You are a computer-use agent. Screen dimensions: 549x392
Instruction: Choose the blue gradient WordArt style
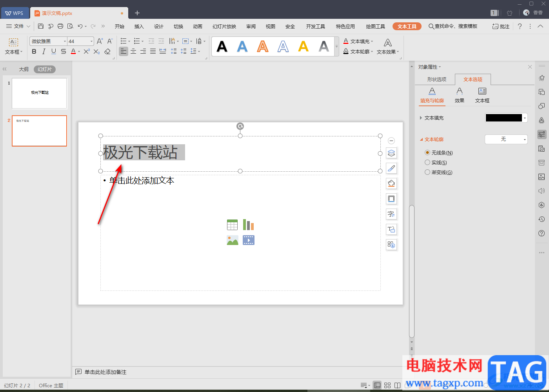[242, 46]
